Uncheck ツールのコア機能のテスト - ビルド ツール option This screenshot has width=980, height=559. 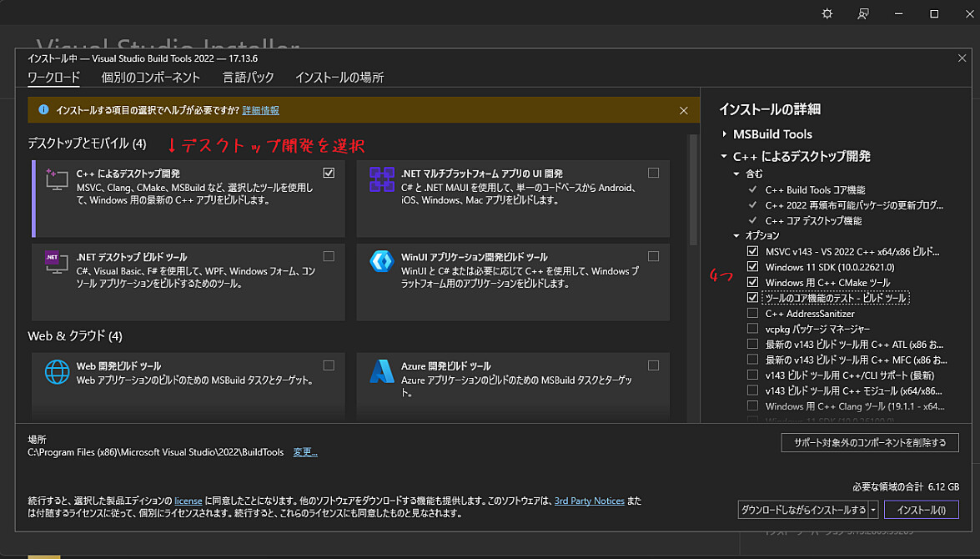pyautogui.click(x=752, y=298)
